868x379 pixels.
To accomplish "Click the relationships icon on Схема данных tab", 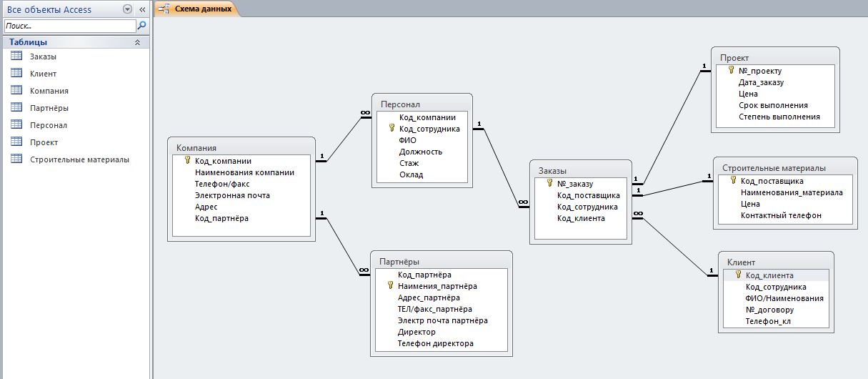I will point(165,9).
